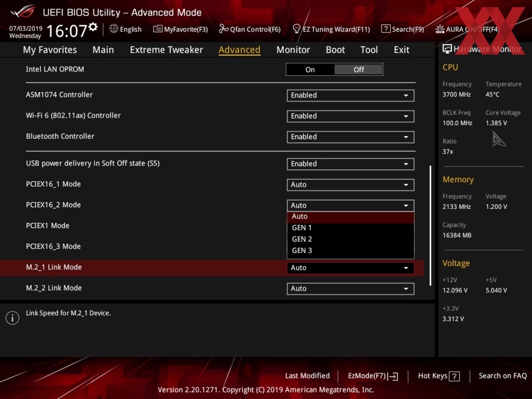The width and height of the screenshot is (532, 399).
Task: Click the 07/03/2019 date text
Action: 26,29
